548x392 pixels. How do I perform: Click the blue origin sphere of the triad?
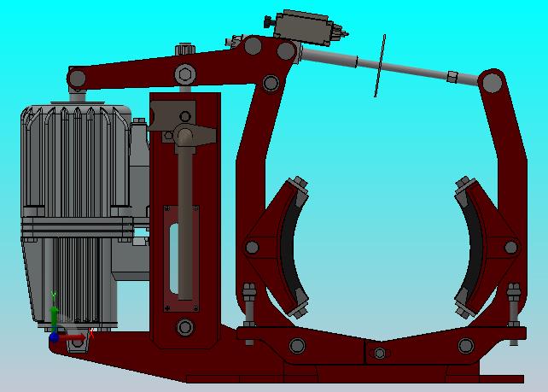pos(54,338)
